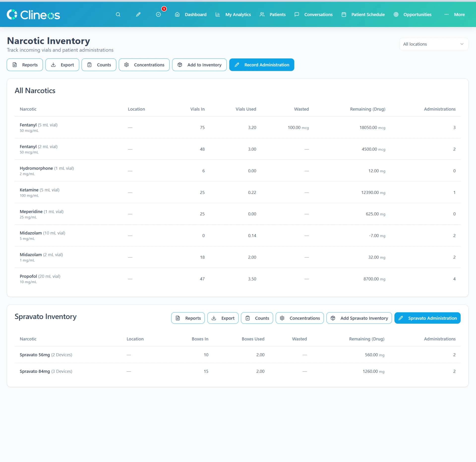The image size is (476, 462).
Task: Open search with the magnifier icon
Action: pos(118,15)
